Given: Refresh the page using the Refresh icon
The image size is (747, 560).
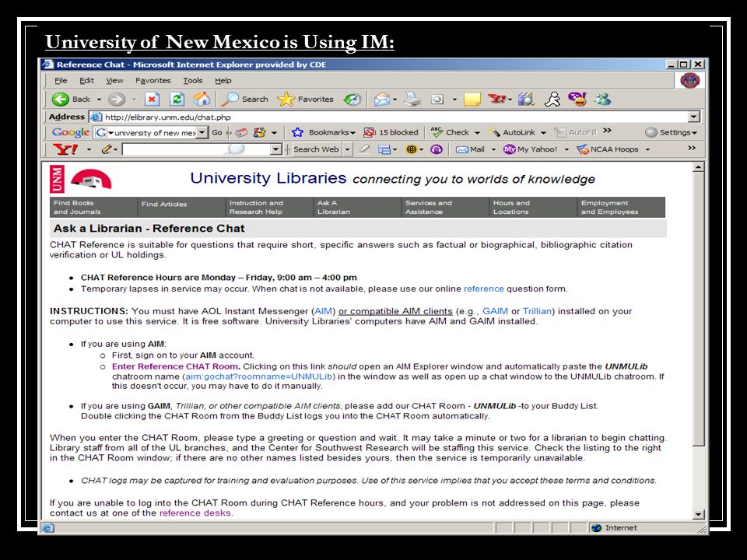Looking at the screenshot, I should click(177, 99).
